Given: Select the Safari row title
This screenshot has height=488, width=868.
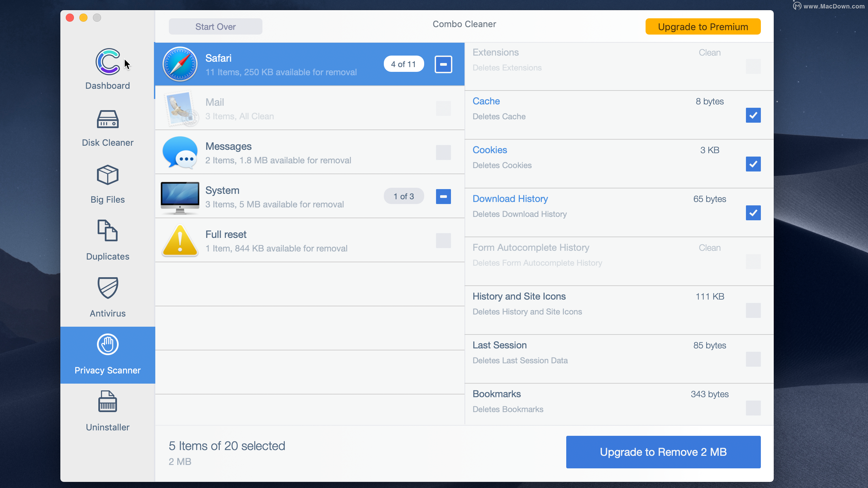Looking at the screenshot, I should (219, 58).
